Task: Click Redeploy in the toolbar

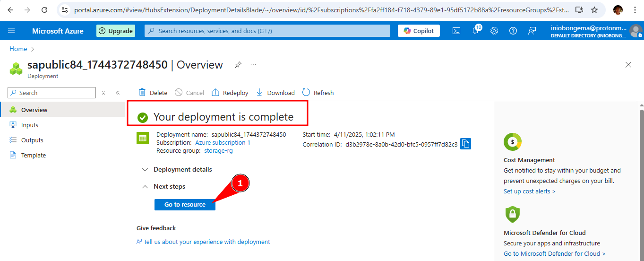Action: tap(230, 93)
